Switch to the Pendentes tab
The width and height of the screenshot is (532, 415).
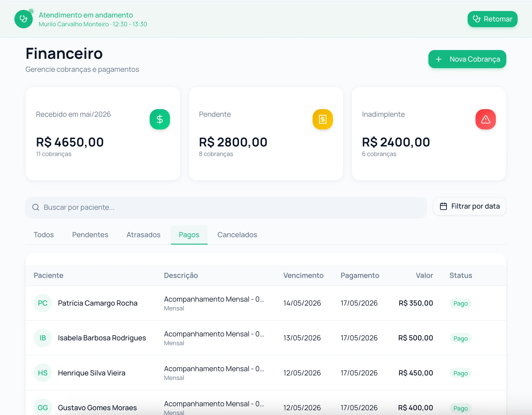(x=90, y=235)
